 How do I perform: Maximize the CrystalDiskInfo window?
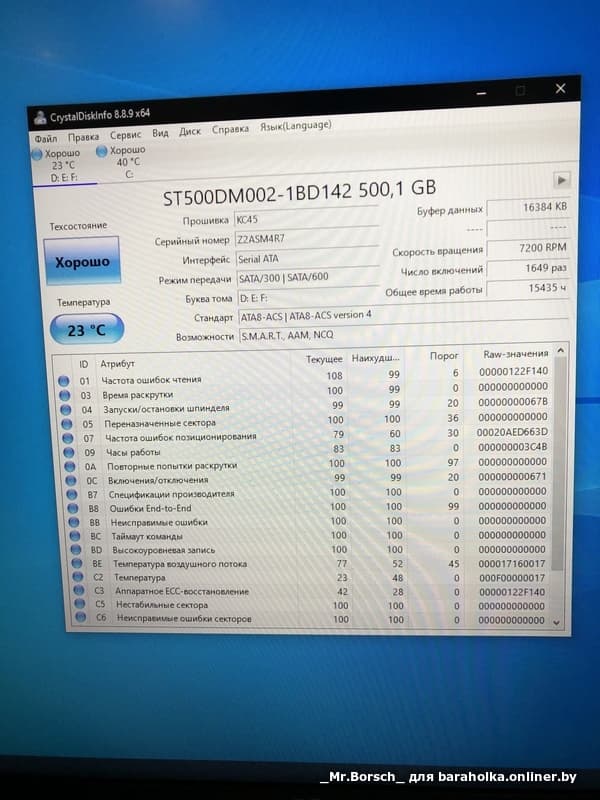[520, 91]
